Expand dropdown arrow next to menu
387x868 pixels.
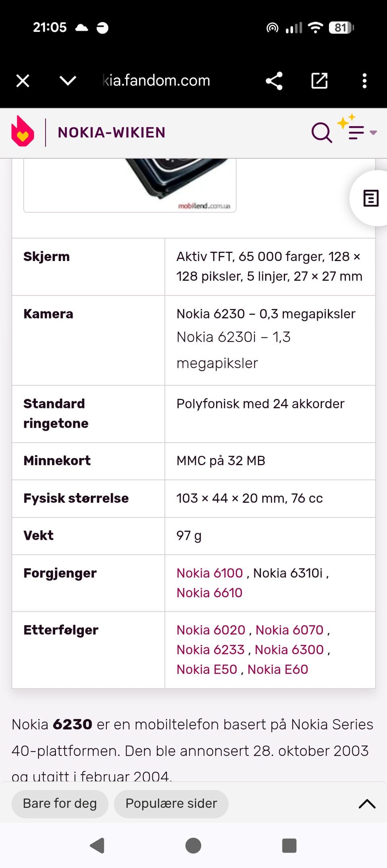coord(373,133)
